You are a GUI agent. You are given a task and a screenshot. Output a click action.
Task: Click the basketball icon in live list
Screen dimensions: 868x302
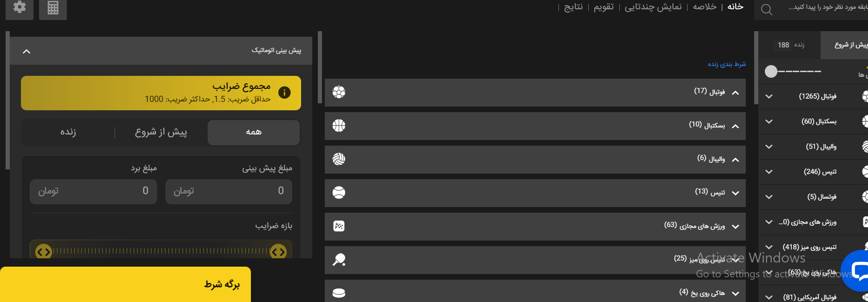(x=339, y=126)
